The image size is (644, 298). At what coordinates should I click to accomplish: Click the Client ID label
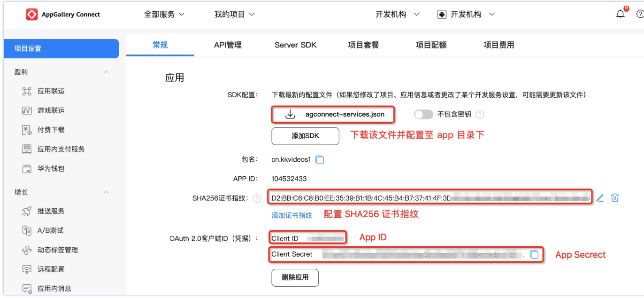click(285, 238)
